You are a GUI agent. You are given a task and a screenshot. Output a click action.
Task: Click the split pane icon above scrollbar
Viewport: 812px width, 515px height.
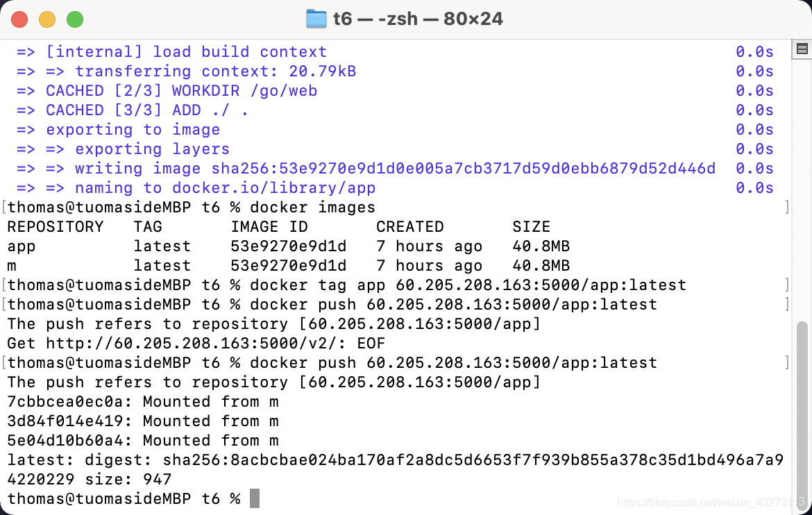click(802, 49)
